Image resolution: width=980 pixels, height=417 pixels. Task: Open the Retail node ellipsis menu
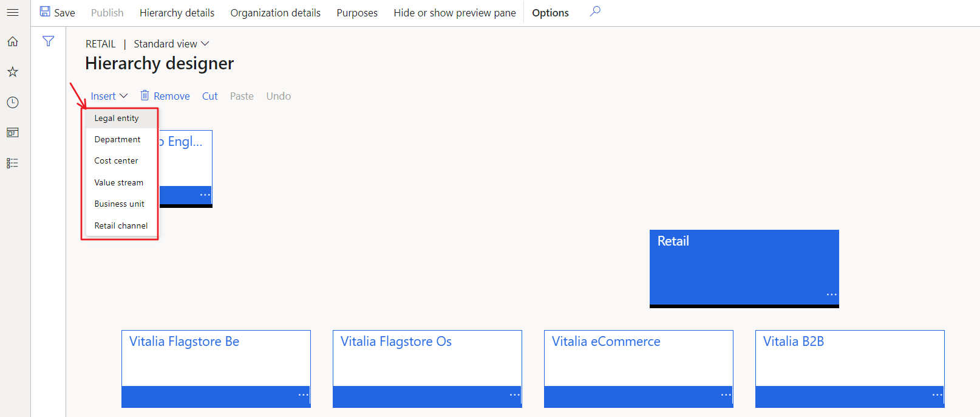coord(831,294)
